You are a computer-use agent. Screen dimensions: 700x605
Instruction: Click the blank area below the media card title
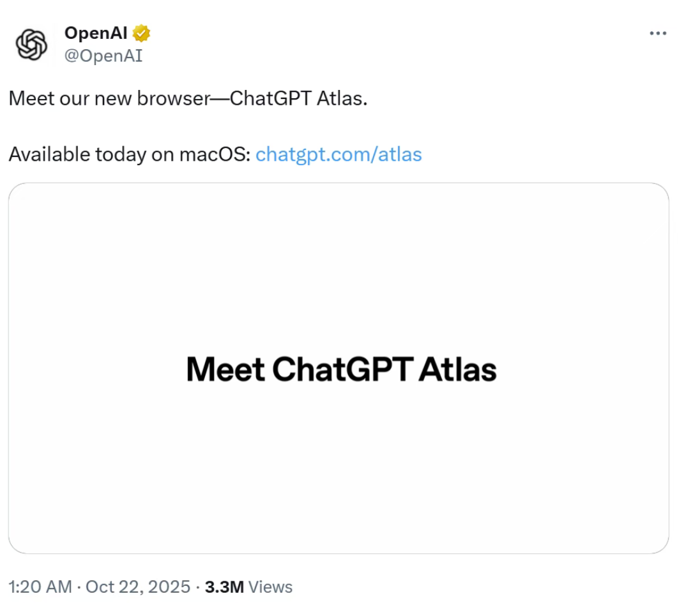coord(339,472)
